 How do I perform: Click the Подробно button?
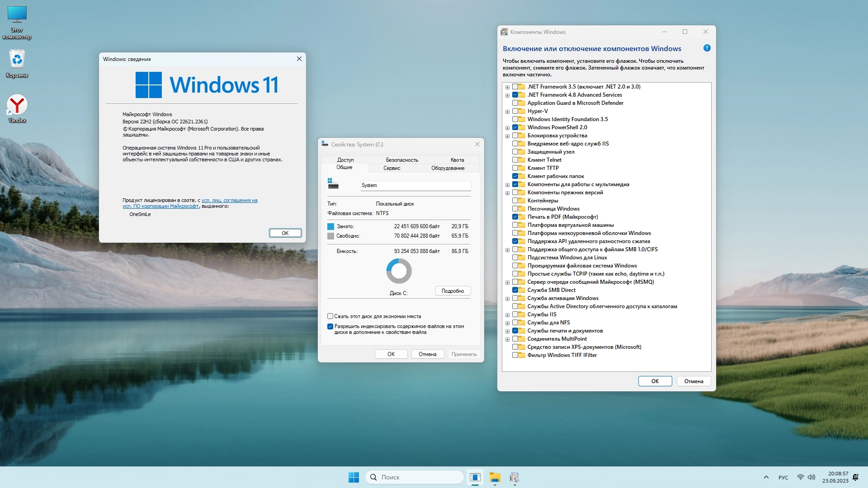[453, 291]
